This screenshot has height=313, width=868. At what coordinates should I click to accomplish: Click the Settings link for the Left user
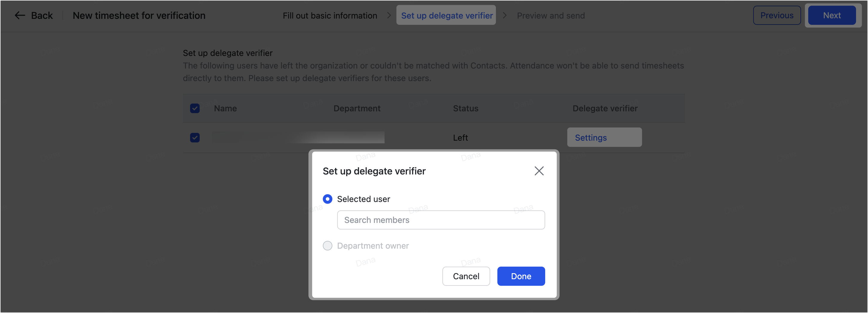click(x=590, y=137)
